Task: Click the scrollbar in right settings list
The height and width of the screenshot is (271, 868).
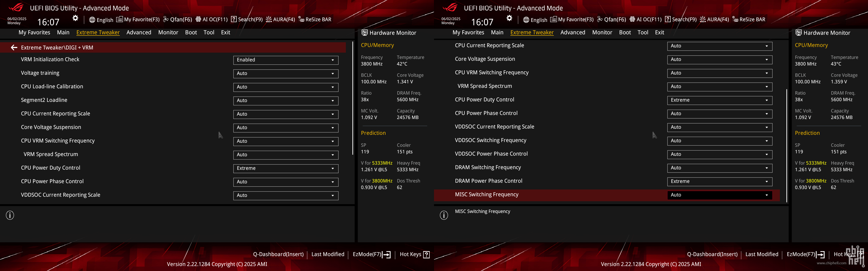Action: coord(786,146)
